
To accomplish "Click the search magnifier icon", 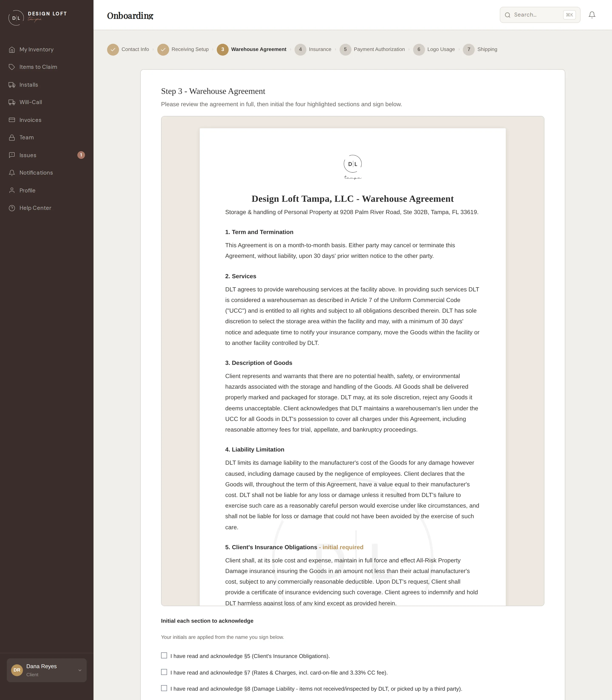I will (507, 15).
